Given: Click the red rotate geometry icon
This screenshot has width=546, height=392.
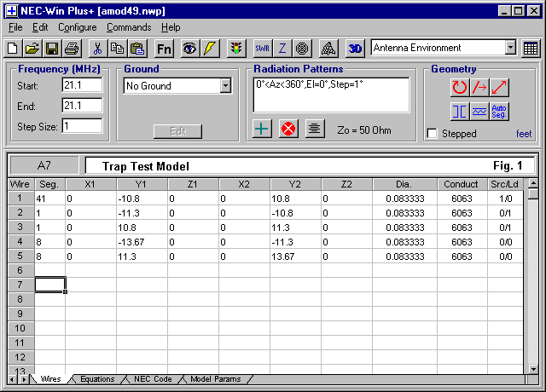Looking at the screenshot, I should 460,87.
